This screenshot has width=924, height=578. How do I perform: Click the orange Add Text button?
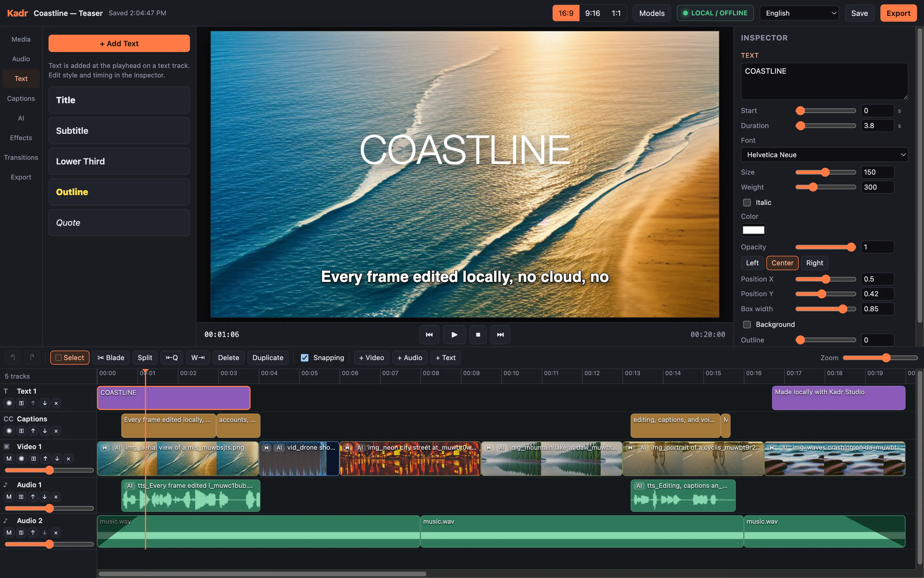pos(119,44)
